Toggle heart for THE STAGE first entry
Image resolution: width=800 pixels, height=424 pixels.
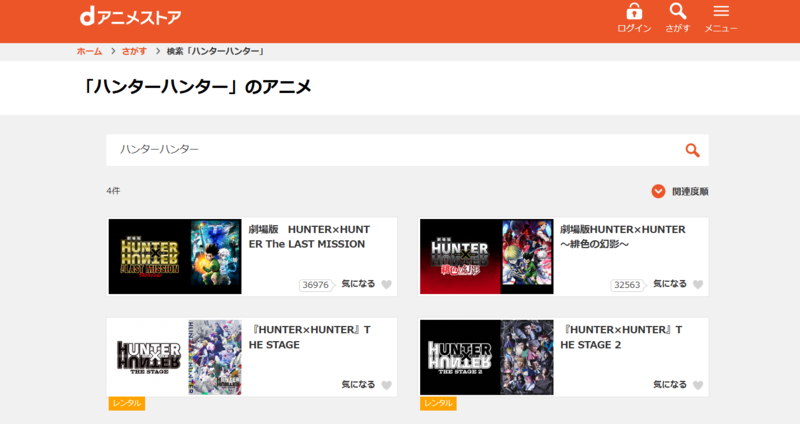[387, 385]
